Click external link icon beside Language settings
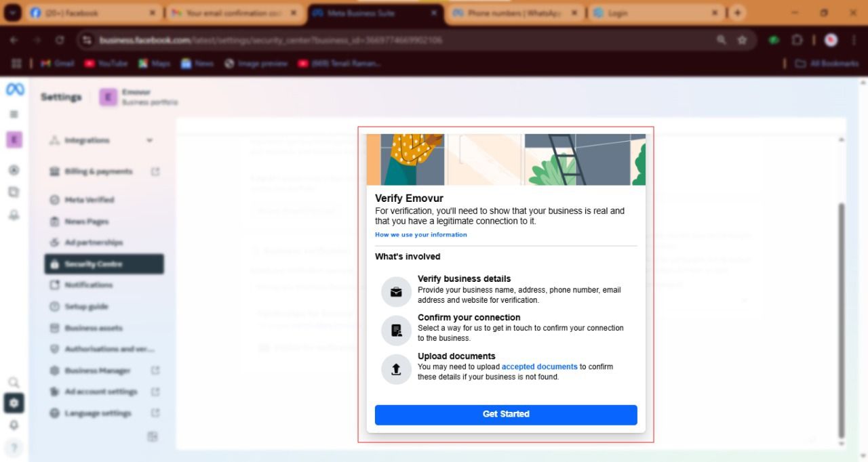868x462 pixels. coord(155,413)
